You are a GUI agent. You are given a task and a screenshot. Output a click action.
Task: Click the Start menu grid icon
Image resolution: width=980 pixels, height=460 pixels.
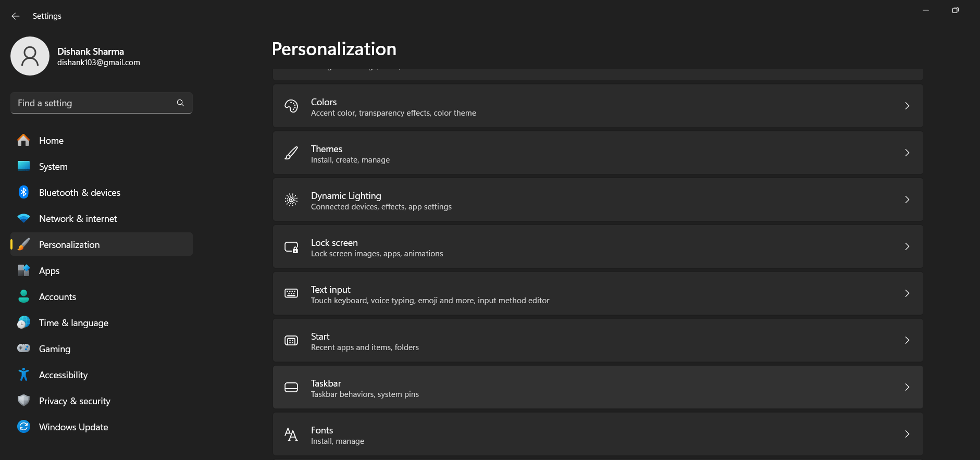point(291,340)
